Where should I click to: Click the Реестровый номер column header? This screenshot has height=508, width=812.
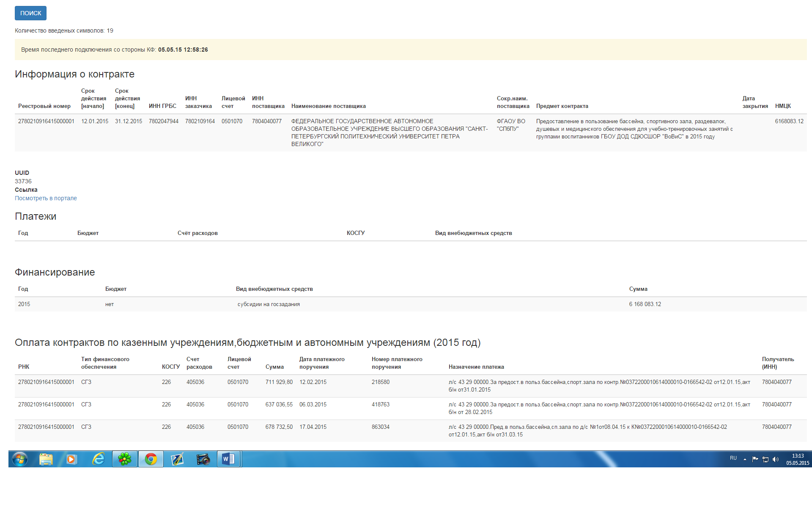pyautogui.click(x=44, y=106)
